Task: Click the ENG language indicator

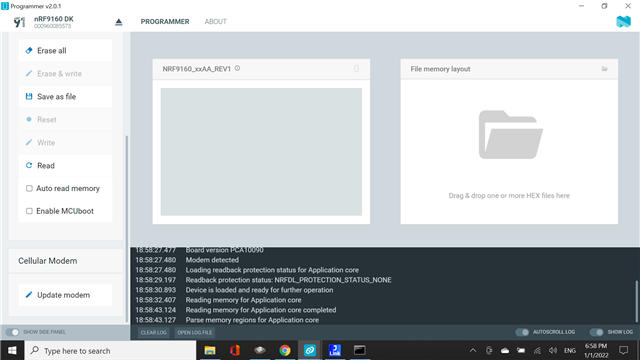Action: (570, 350)
